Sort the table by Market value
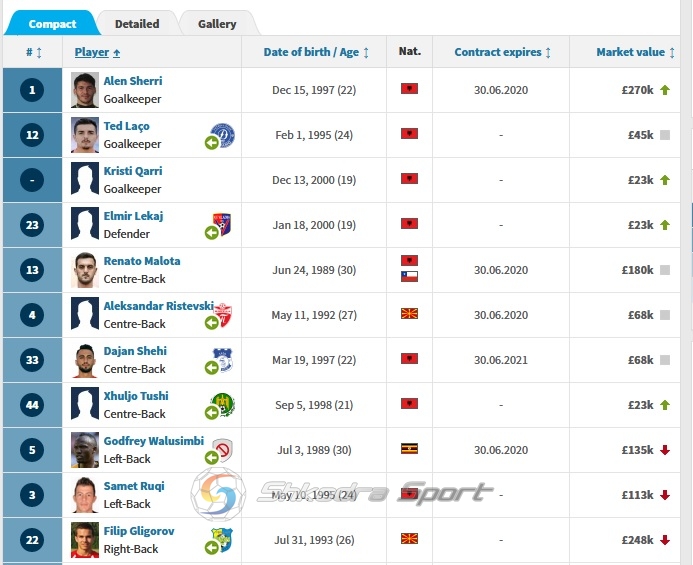This screenshot has height=565, width=693. [635, 52]
